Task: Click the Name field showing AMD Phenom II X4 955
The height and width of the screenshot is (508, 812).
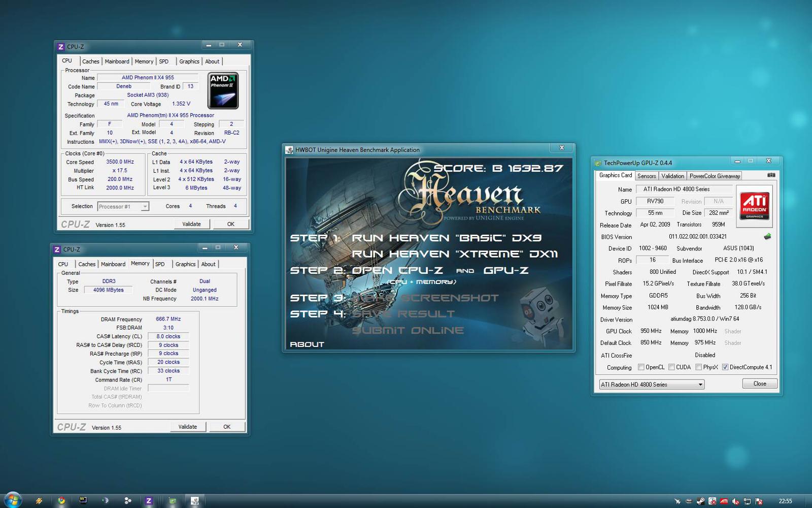Action: click(x=148, y=78)
